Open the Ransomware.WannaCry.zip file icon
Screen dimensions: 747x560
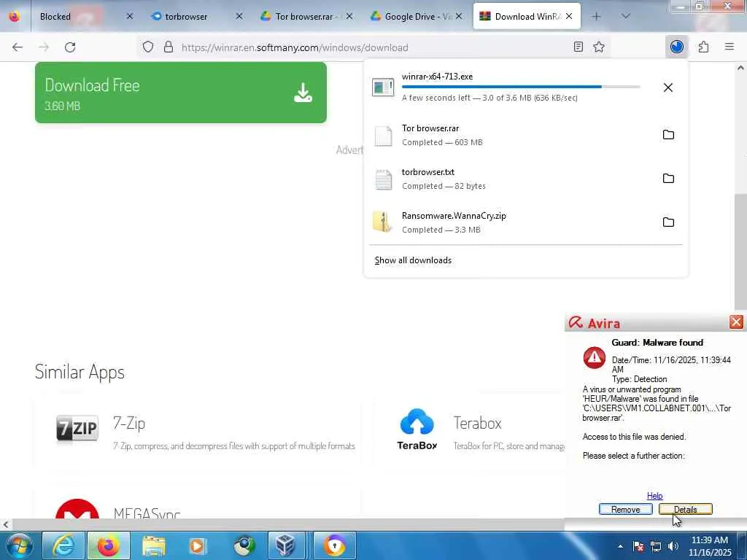click(x=383, y=222)
